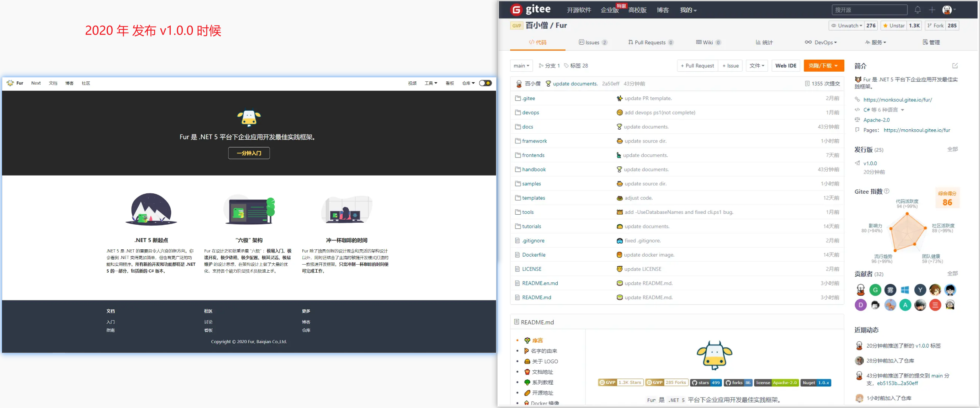Open the main branch dropdown
Image resolution: width=980 pixels, height=408 pixels.
point(521,66)
